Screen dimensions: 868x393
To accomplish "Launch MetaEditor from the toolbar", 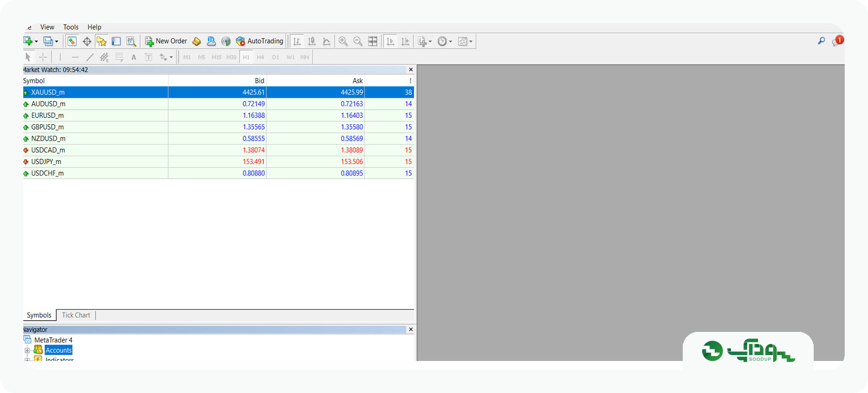I will pos(196,42).
